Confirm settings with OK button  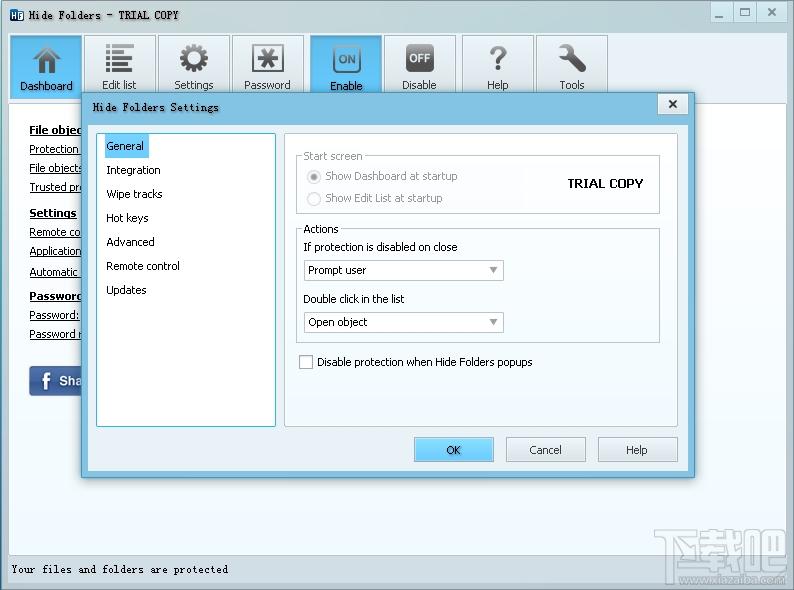(x=454, y=450)
